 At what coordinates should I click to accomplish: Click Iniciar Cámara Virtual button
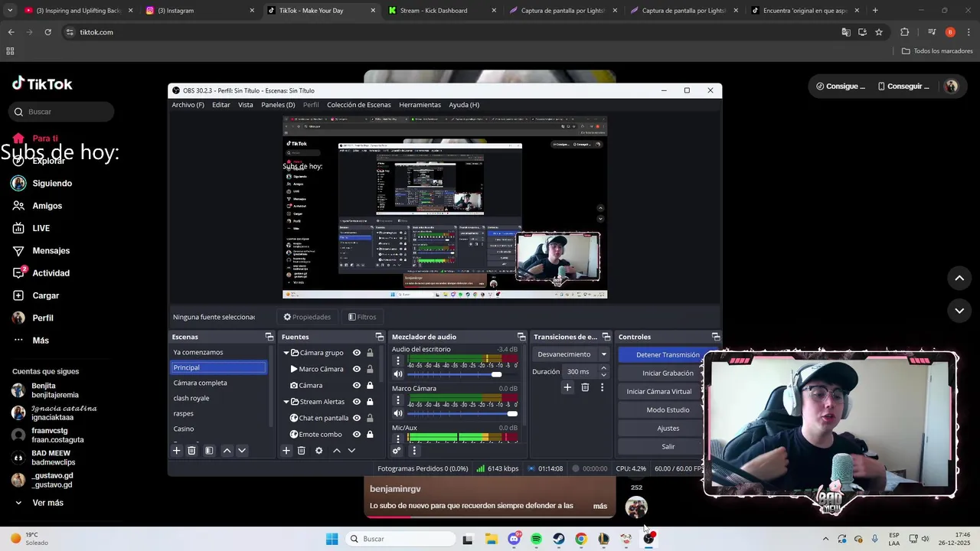(x=659, y=391)
